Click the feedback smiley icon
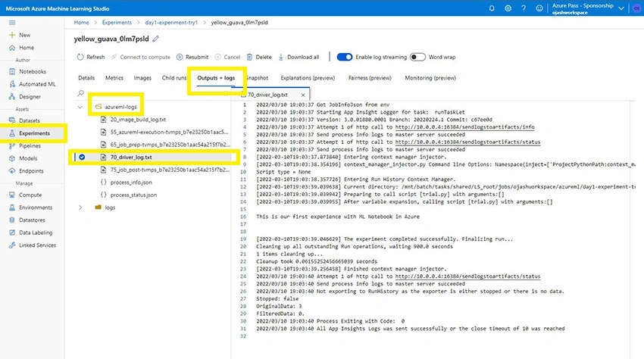 tap(539, 8)
